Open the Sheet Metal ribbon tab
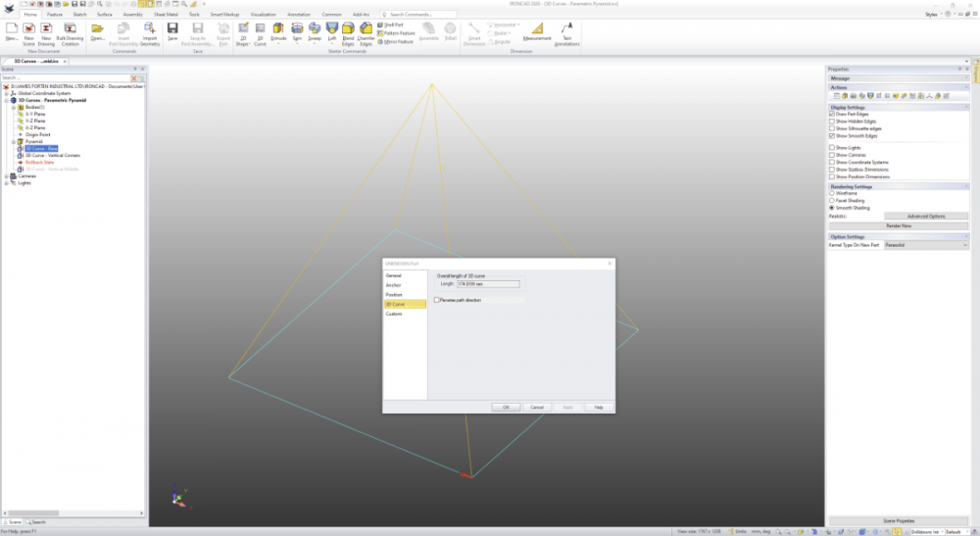The width and height of the screenshot is (980, 536). pos(166,15)
